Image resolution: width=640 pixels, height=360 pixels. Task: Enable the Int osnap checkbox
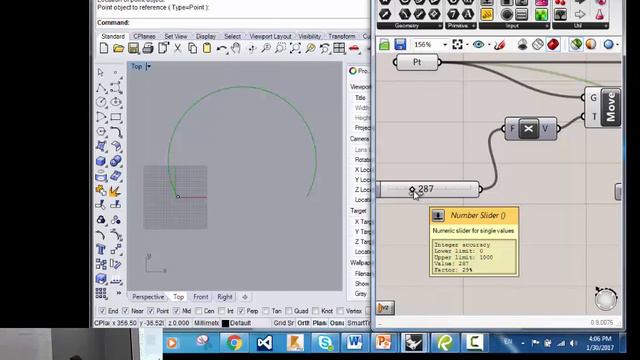[x=221, y=311]
